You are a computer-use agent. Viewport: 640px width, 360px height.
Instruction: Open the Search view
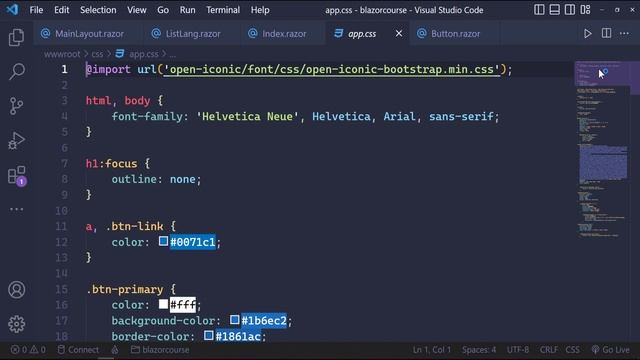[x=16, y=71]
